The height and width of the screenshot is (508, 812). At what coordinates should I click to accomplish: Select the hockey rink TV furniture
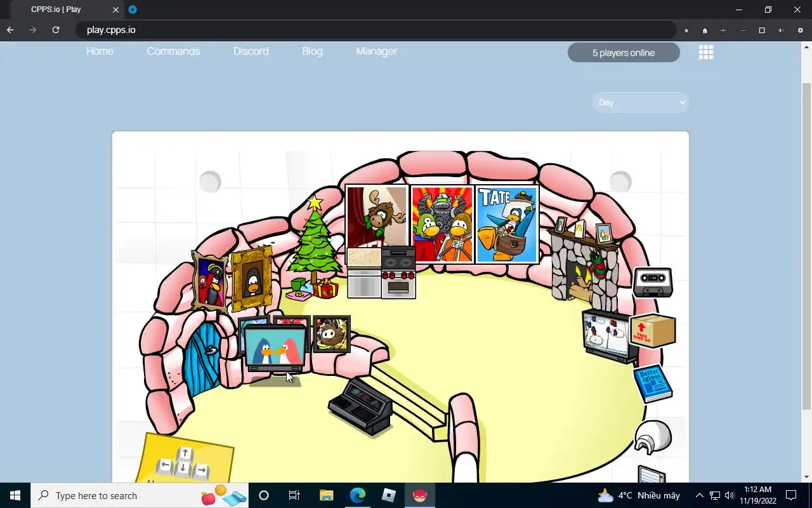click(x=608, y=336)
